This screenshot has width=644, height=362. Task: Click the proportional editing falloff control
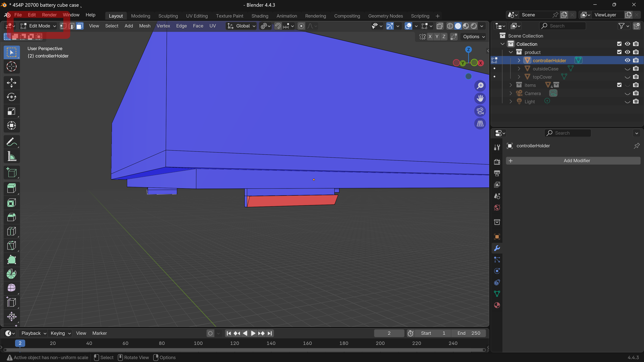(x=311, y=26)
